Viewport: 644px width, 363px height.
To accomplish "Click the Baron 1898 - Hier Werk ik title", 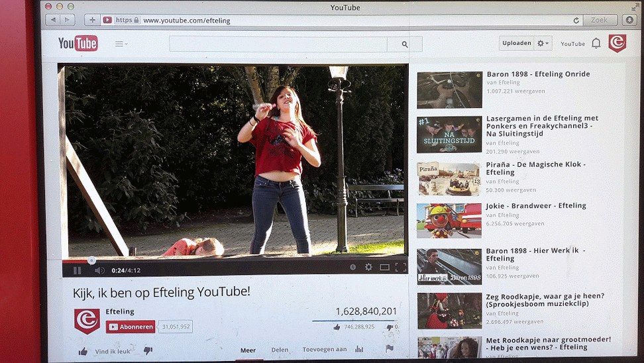I will pos(535,254).
